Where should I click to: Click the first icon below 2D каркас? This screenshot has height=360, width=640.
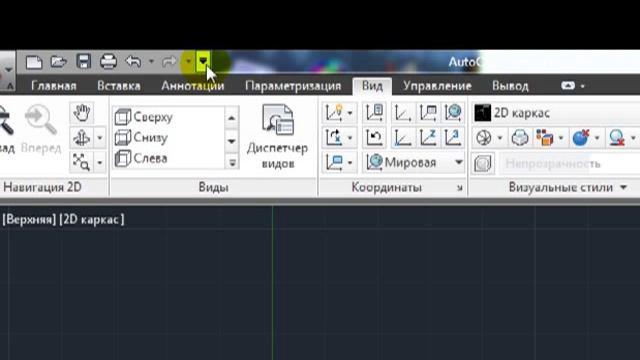[484, 138]
